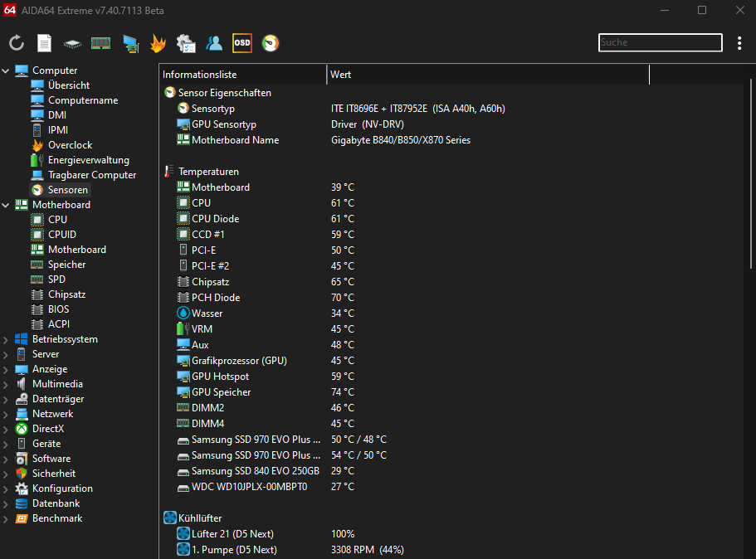
Task: Open CPUID under Motherboard
Action: click(x=54, y=235)
